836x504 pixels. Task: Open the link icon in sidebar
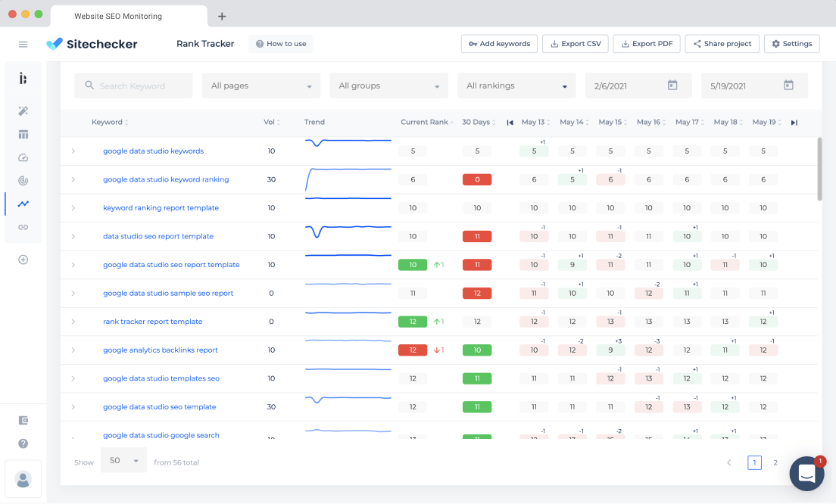(x=23, y=227)
